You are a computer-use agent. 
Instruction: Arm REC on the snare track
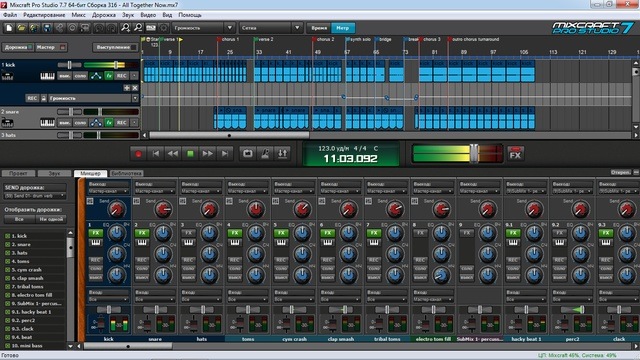(x=122, y=122)
